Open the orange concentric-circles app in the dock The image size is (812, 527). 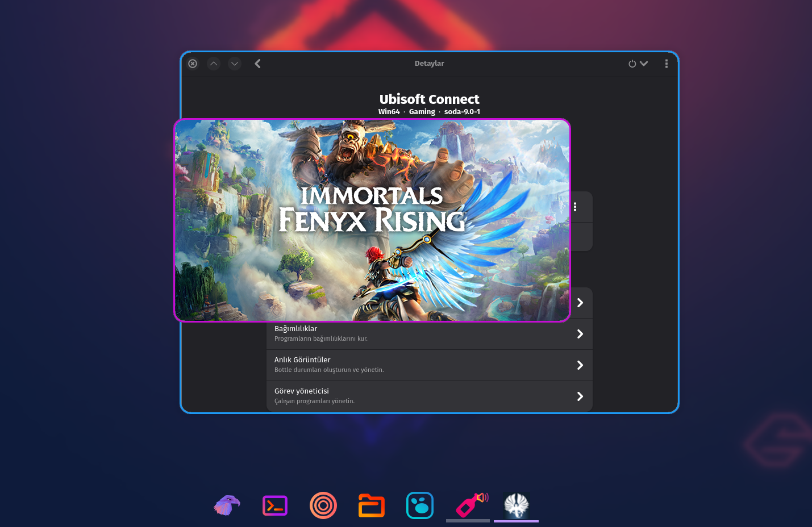click(x=323, y=505)
